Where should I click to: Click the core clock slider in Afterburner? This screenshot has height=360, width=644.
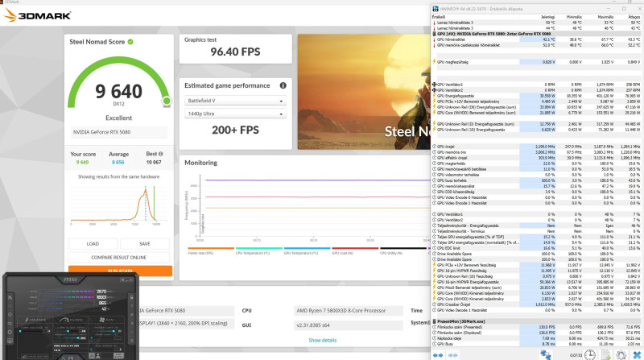point(68,331)
